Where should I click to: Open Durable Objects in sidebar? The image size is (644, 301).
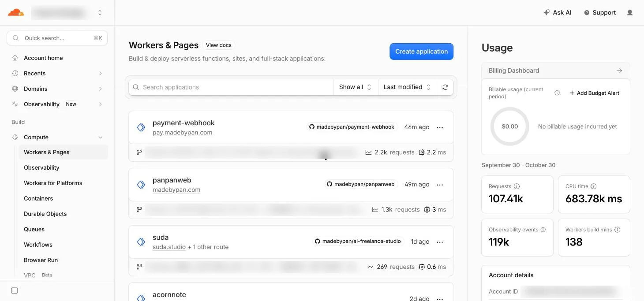click(45, 214)
